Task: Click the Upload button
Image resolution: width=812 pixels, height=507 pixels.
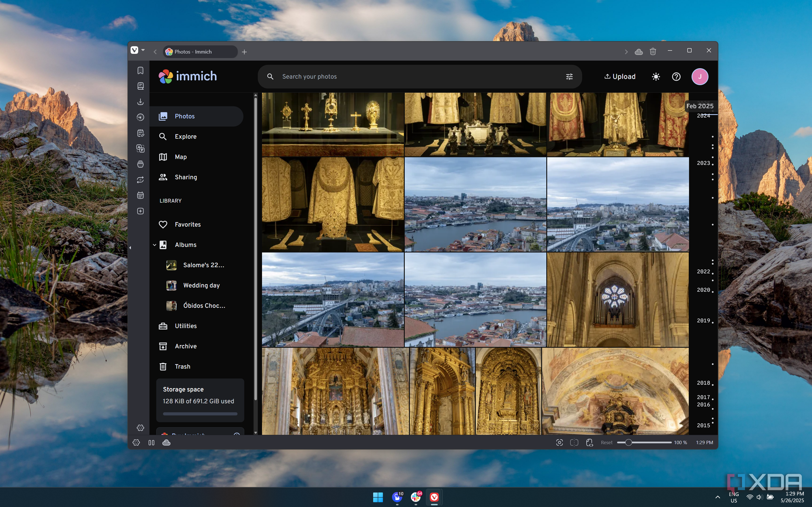Action: [x=620, y=77]
